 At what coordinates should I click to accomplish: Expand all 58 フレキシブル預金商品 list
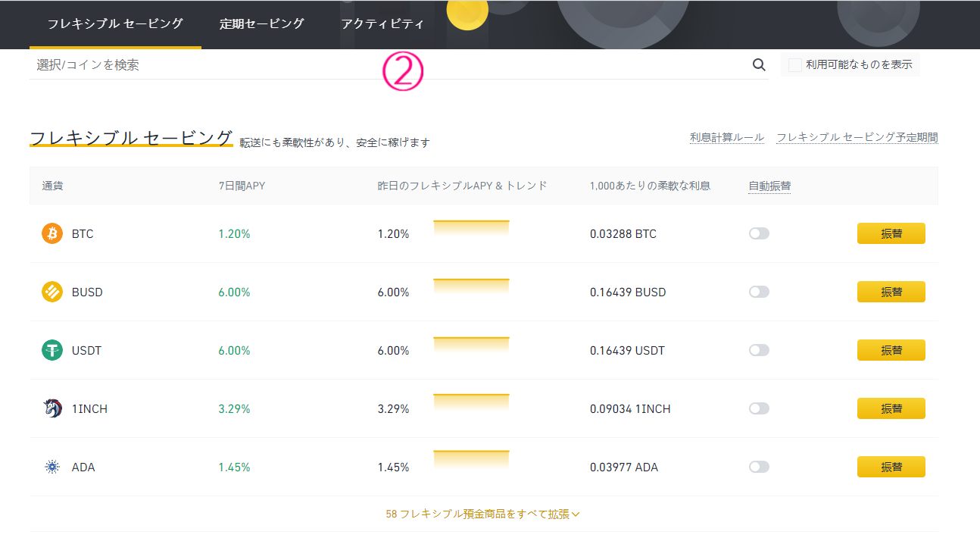(483, 514)
